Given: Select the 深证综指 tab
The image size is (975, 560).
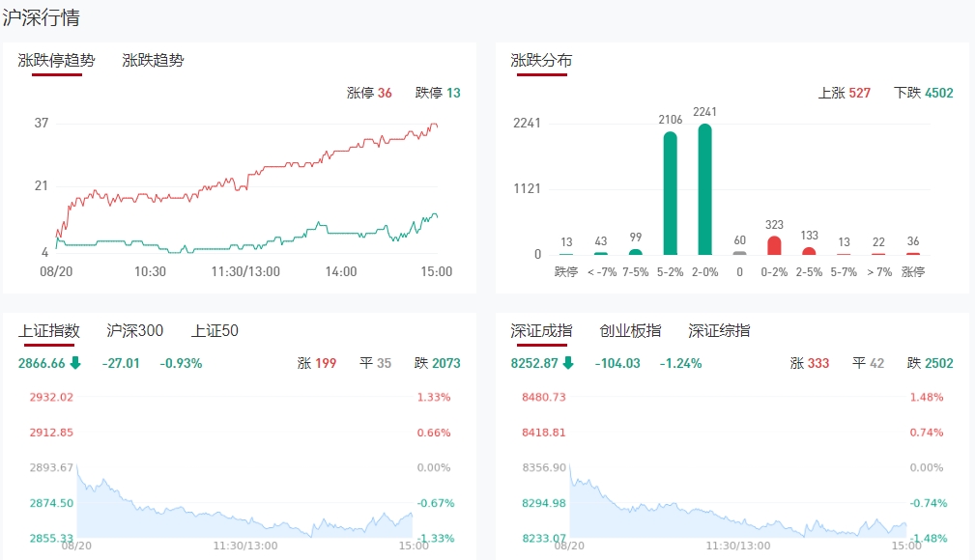Looking at the screenshot, I should (719, 330).
